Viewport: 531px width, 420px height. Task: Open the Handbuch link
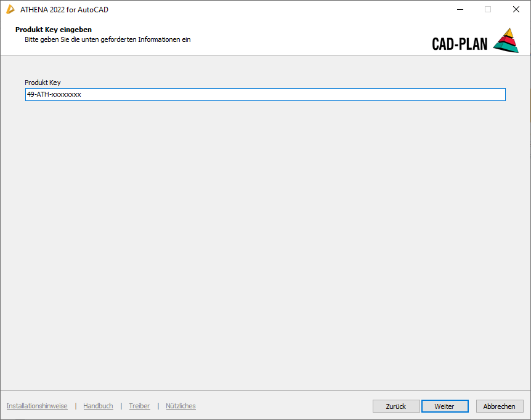(x=98, y=406)
